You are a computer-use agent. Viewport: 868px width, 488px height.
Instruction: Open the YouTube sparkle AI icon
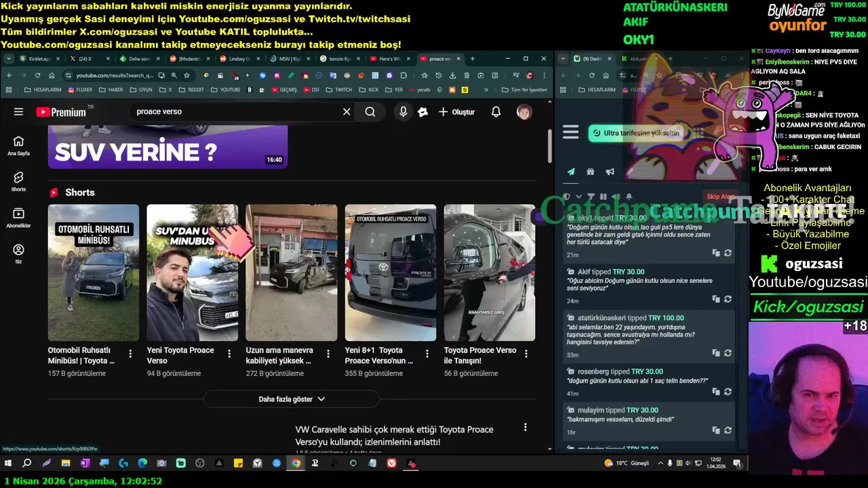coord(423,112)
